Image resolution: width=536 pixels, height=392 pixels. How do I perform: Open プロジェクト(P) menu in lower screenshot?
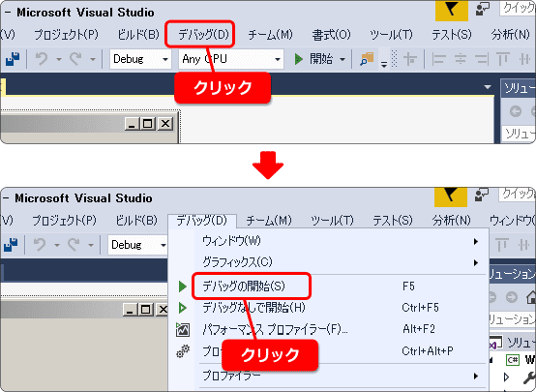pyautogui.click(x=64, y=221)
